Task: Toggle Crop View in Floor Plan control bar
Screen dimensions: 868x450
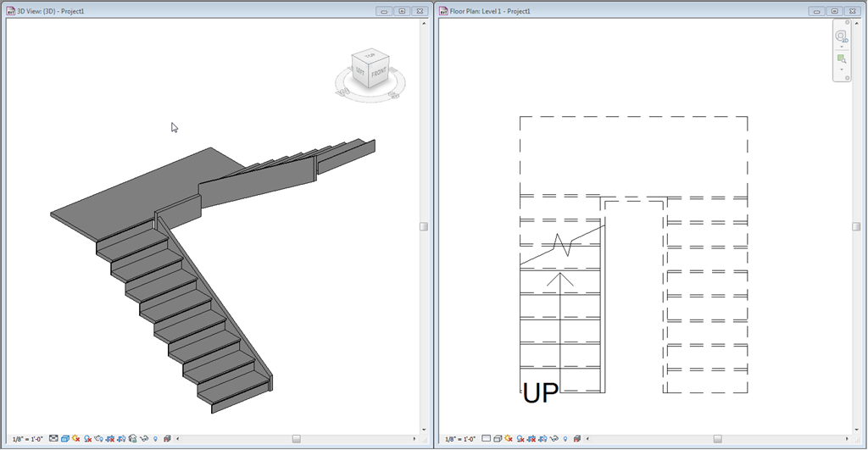Action: [x=531, y=438]
